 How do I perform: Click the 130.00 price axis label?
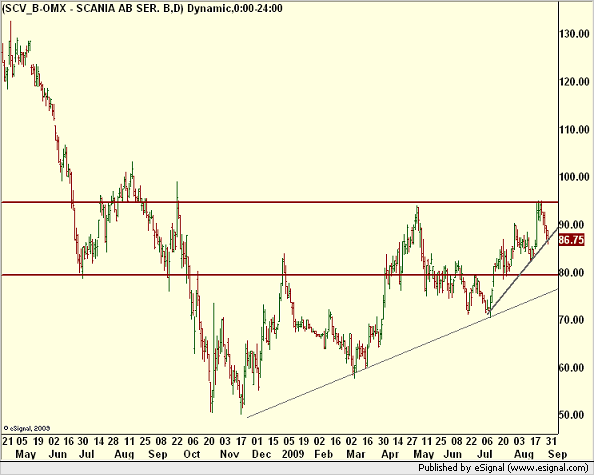click(574, 34)
